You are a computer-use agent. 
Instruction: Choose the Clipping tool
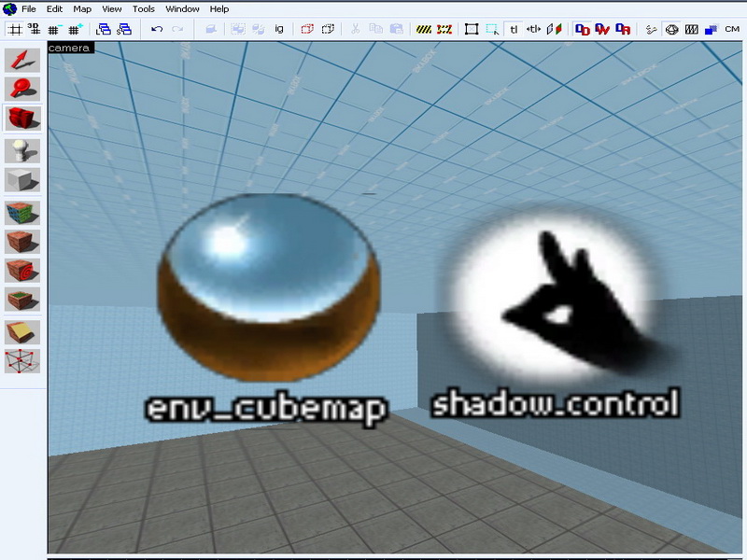[22, 331]
